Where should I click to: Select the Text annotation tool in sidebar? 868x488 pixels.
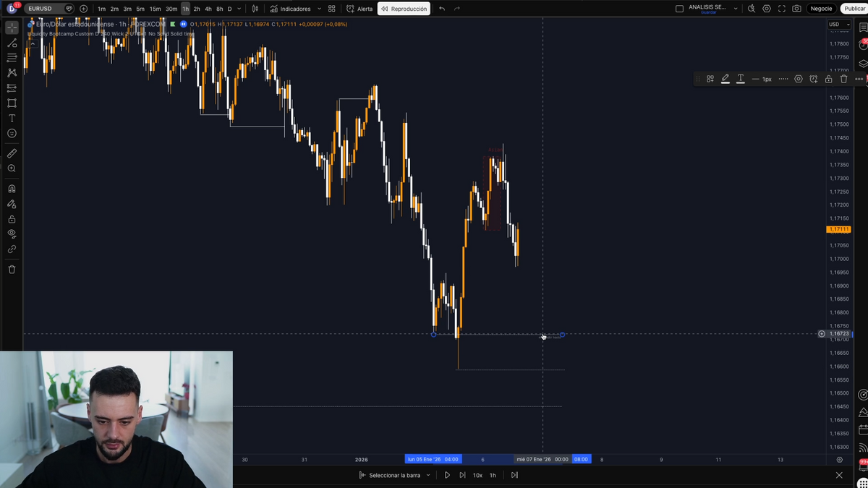coord(12,119)
